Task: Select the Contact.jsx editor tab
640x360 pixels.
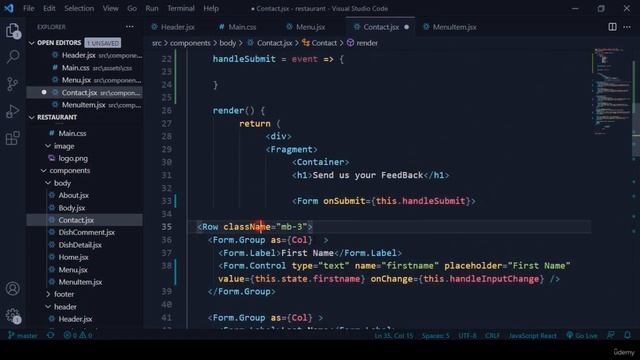Action: click(x=380, y=27)
